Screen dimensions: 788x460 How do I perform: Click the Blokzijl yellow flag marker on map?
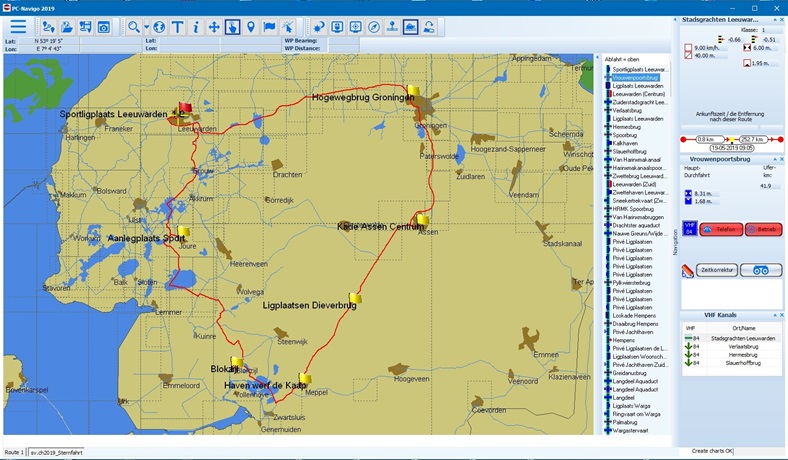click(x=237, y=362)
